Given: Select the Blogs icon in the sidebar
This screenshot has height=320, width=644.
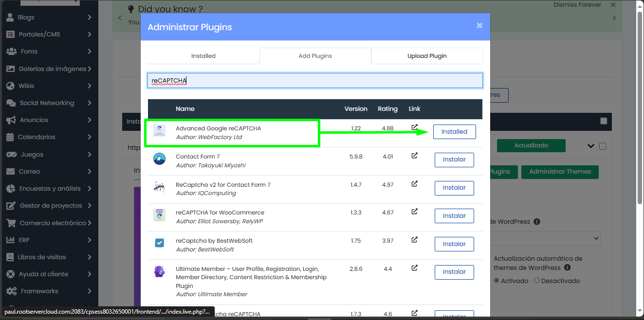Looking at the screenshot, I should (x=10, y=17).
